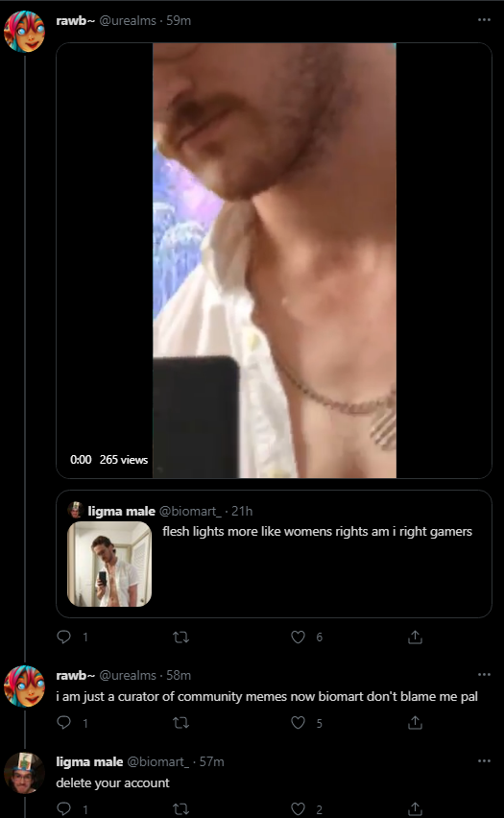Viewport: 504px width, 818px height.
Task: Open the quoted tweet's mirror selfie thumbnail
Action: 109,564
